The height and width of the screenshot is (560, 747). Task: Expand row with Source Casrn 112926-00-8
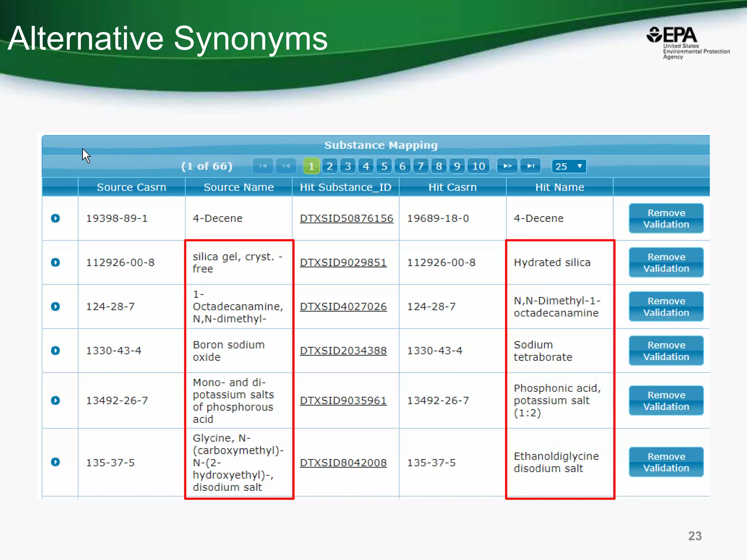(55, 262)
